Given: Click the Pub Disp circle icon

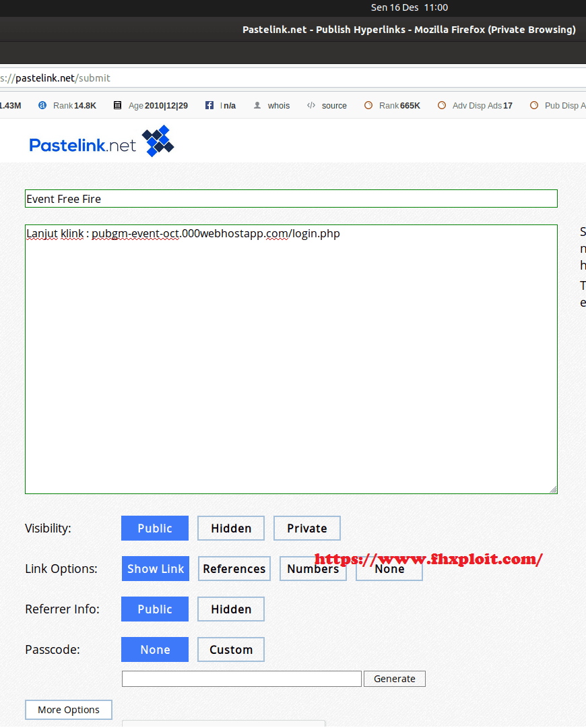Looking at the screenshot, I should 534,105.
